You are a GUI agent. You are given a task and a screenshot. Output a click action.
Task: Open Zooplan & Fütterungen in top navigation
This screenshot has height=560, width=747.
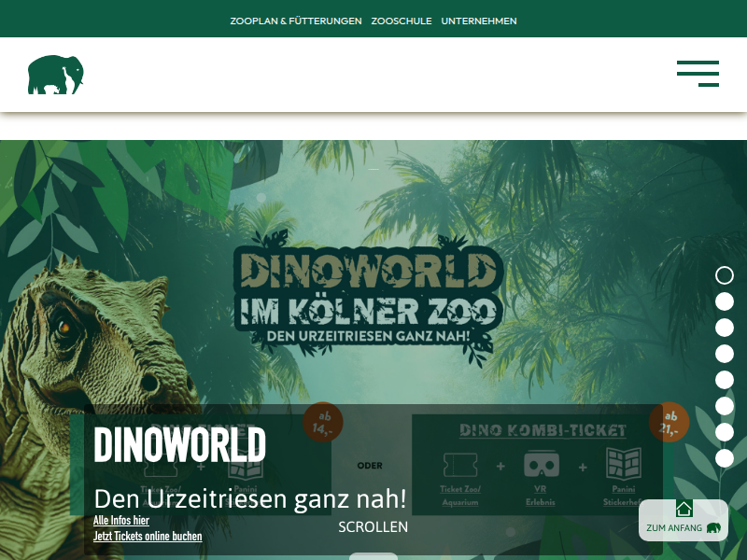[x=296, y=21]
